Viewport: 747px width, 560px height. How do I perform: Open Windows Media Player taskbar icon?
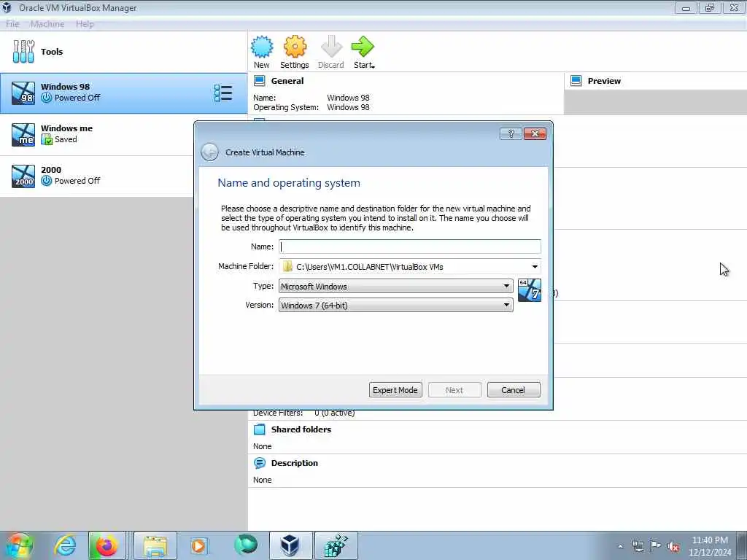pos(198,545)
